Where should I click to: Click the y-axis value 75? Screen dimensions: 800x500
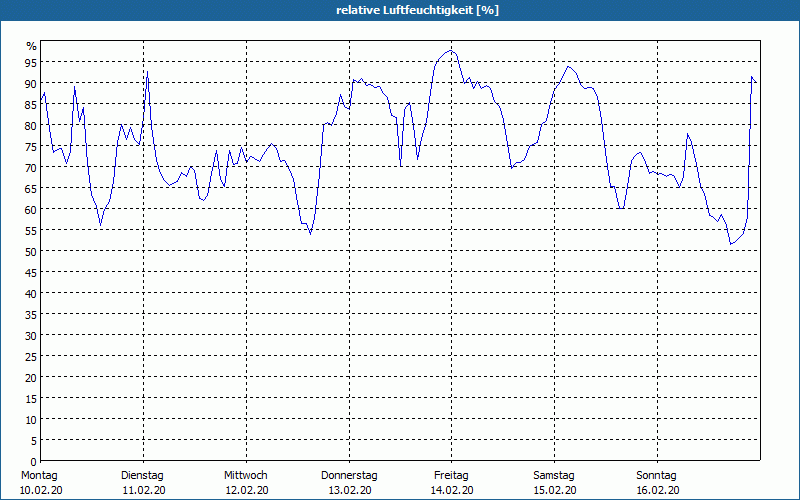[31, 146]
